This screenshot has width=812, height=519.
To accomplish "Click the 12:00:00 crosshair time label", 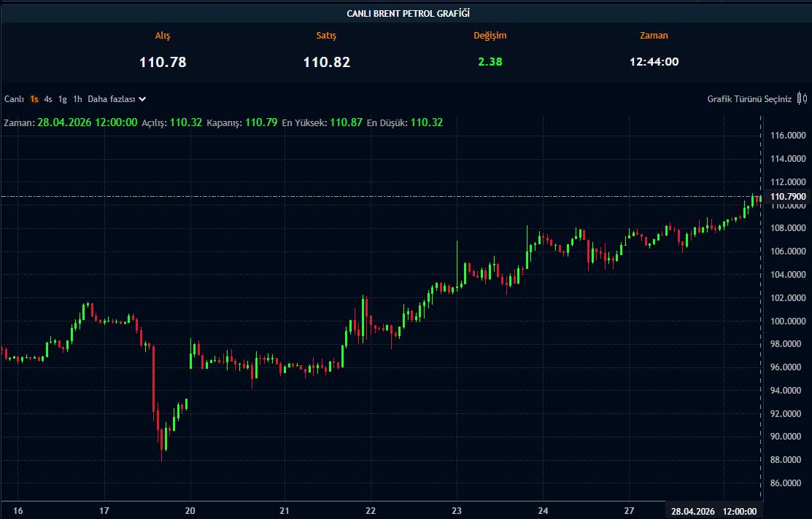I will [740, 511].
